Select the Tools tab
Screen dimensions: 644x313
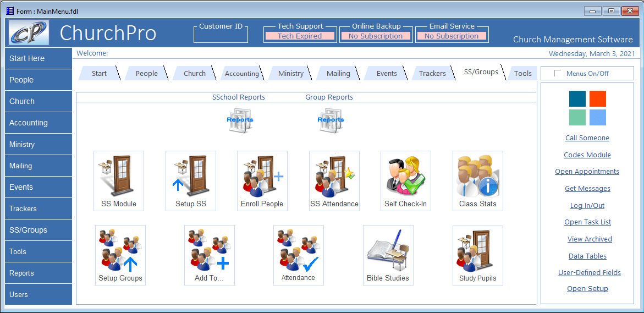click(523, 74)
